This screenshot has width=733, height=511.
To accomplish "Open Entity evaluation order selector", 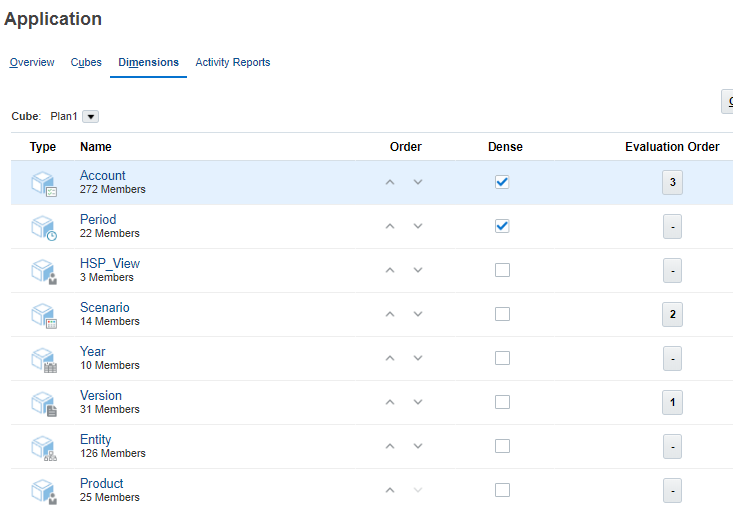I will (672, 446).
